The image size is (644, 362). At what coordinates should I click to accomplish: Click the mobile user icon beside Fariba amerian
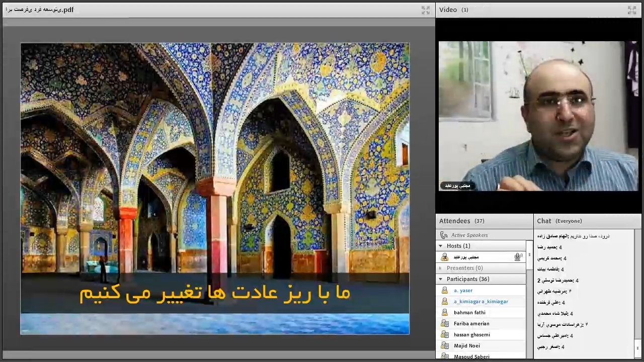click(444, 323)
